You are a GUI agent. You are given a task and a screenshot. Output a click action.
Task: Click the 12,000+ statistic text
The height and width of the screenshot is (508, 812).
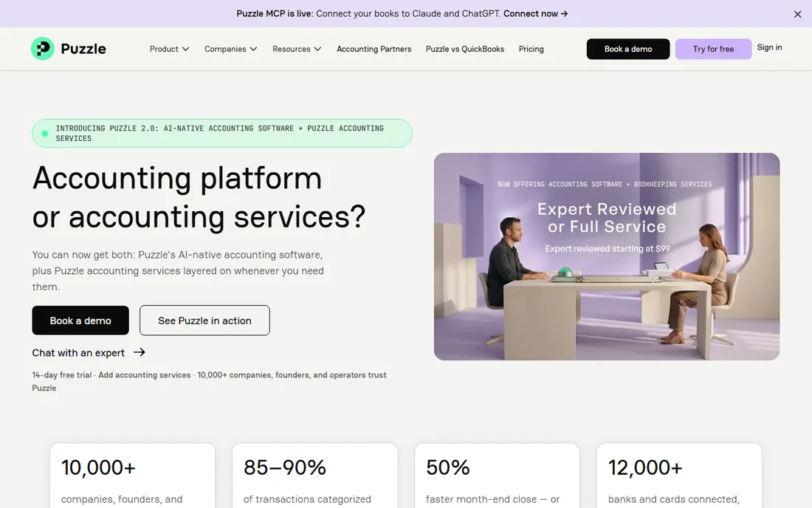[x=645, y=467]
